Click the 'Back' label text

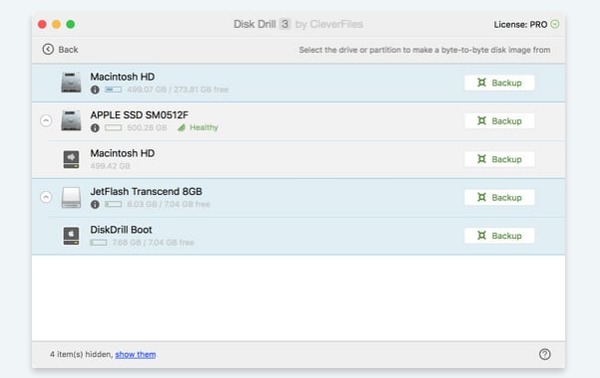68,50
